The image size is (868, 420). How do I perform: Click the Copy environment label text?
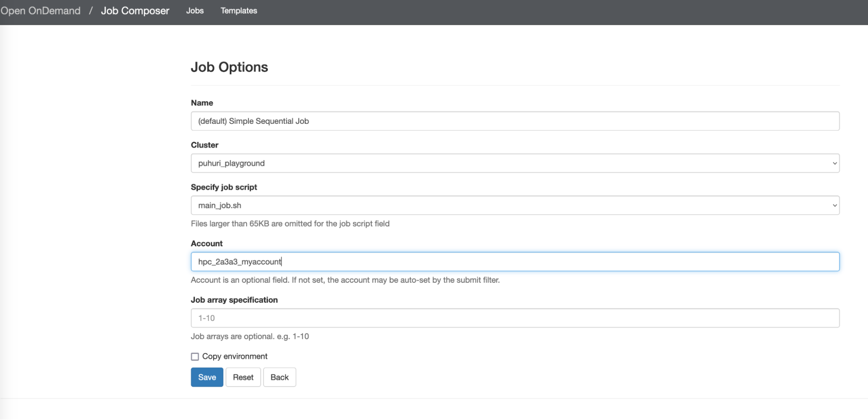pyautogui.click(x=234, y=357)
